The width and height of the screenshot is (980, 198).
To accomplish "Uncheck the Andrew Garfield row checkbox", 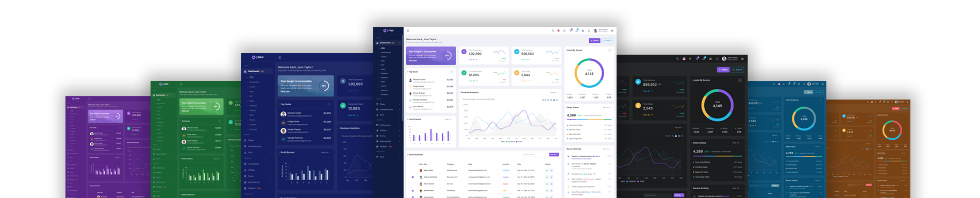I will [x=413, y=177].
